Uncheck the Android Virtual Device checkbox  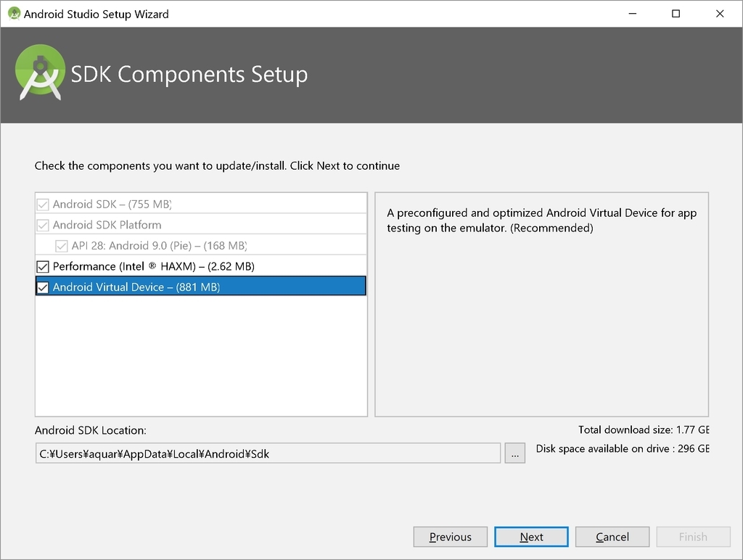(43, 287)
